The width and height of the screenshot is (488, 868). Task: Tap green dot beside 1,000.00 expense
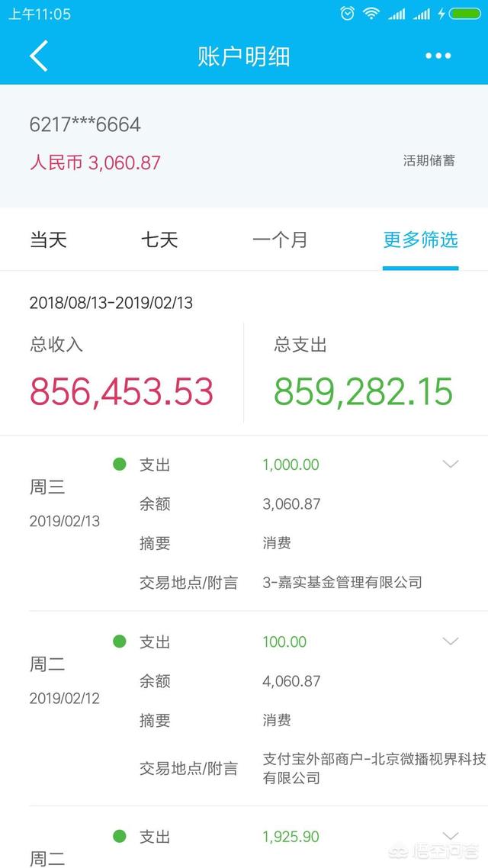pyautogui.click(x=120, y=465)
